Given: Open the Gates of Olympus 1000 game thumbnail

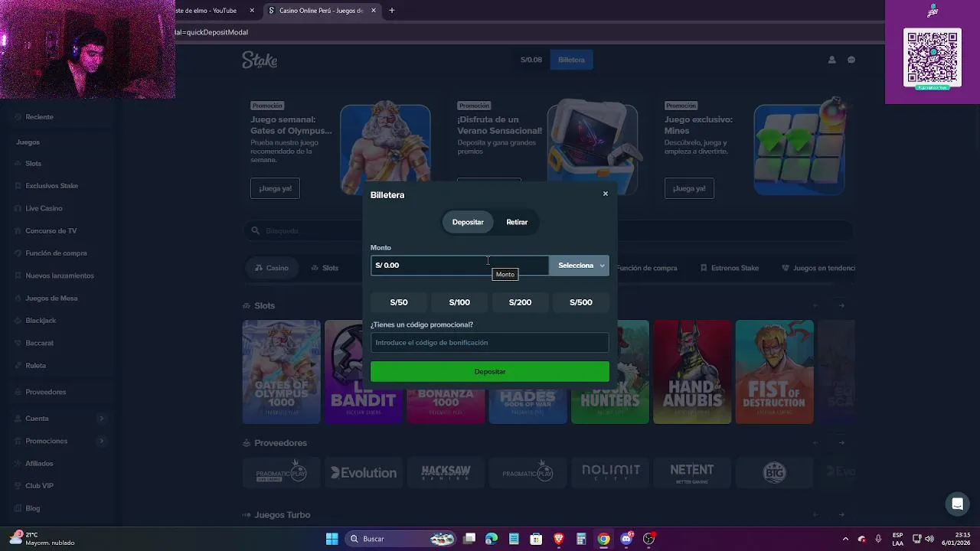Looking at the screenshot, I should point(281,372).
